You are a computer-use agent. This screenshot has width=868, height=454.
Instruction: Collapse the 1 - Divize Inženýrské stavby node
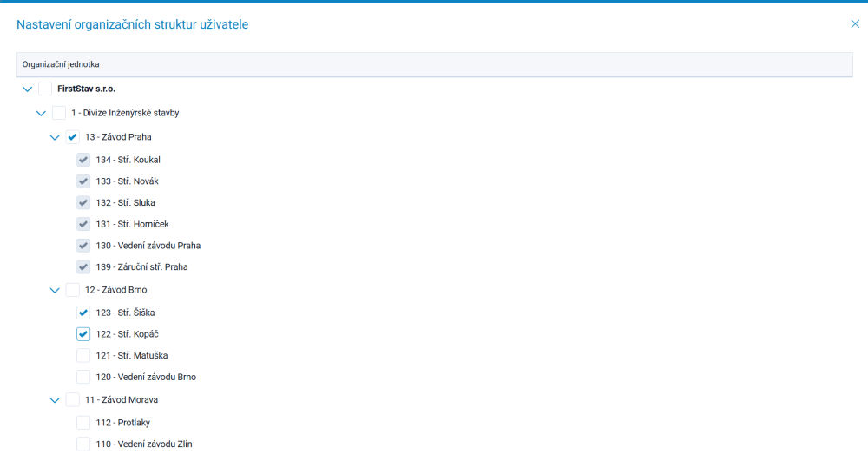(41, 114)
